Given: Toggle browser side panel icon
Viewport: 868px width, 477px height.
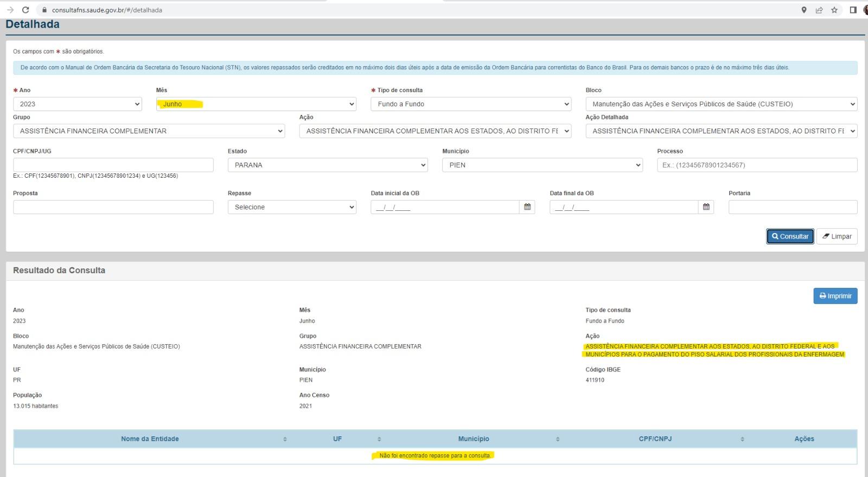Looking at the screenshot, I should (x=853, y=10).
